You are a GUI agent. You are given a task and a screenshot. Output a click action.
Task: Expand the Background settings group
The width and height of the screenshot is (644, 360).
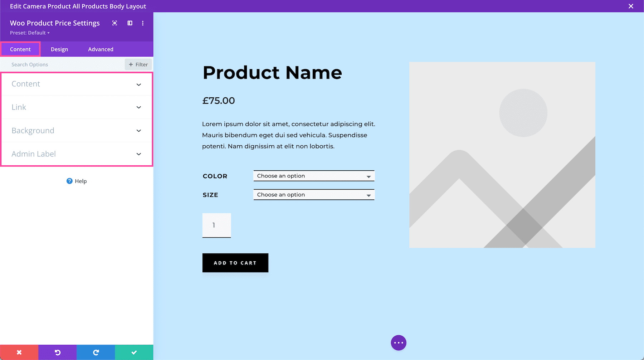tap(76, 130)
